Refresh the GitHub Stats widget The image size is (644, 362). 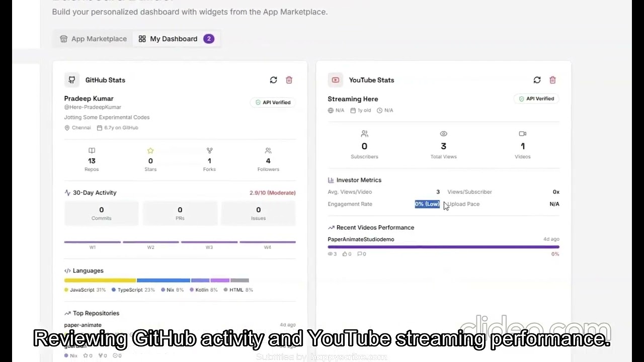coord(273,80)
